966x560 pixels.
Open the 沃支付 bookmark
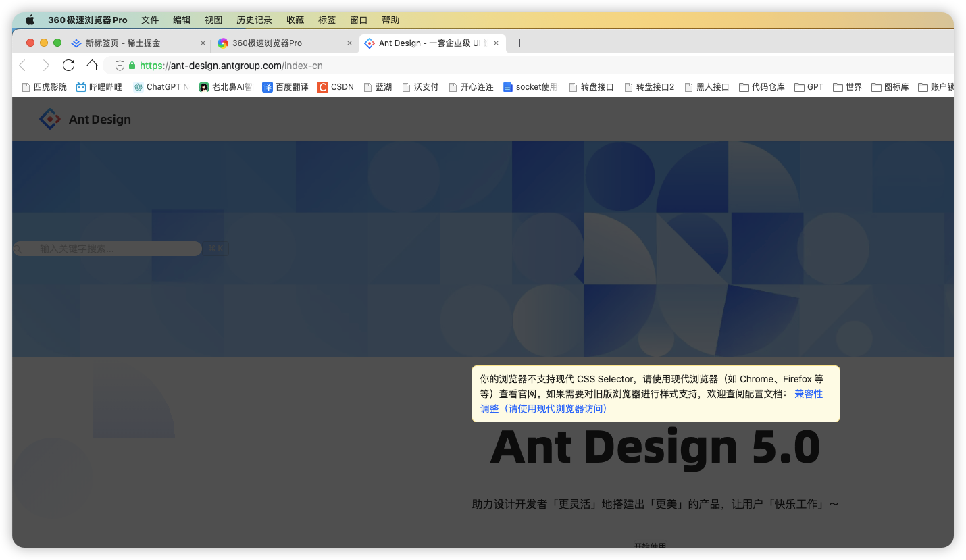420,87
